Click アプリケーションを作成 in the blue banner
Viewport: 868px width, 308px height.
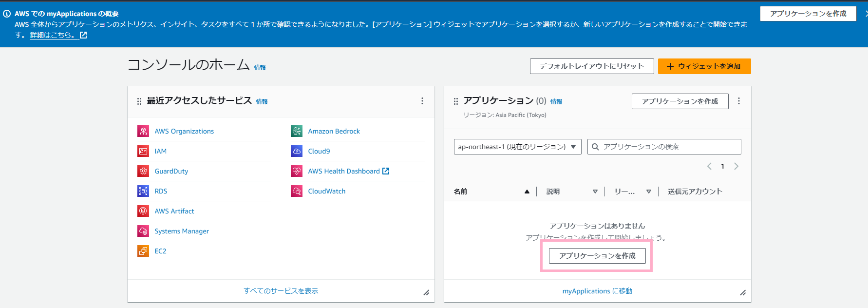(x=808, y=14)
